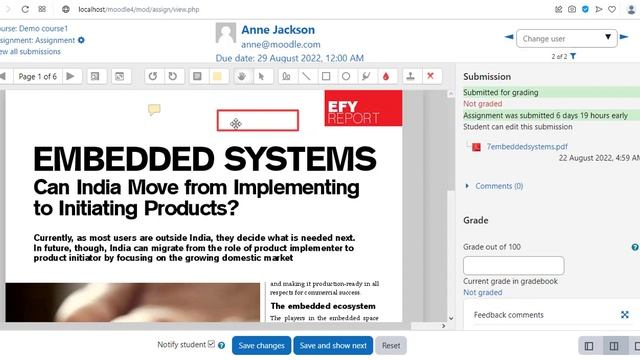Click the Reset button
The height and width of the screenshot is (360, 640).
point(391,345)
